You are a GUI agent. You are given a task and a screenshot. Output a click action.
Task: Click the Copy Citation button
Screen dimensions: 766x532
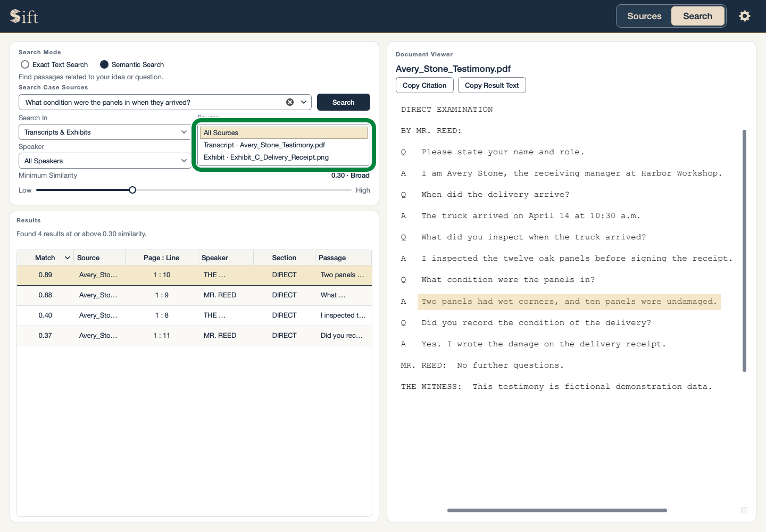point(424,85)
